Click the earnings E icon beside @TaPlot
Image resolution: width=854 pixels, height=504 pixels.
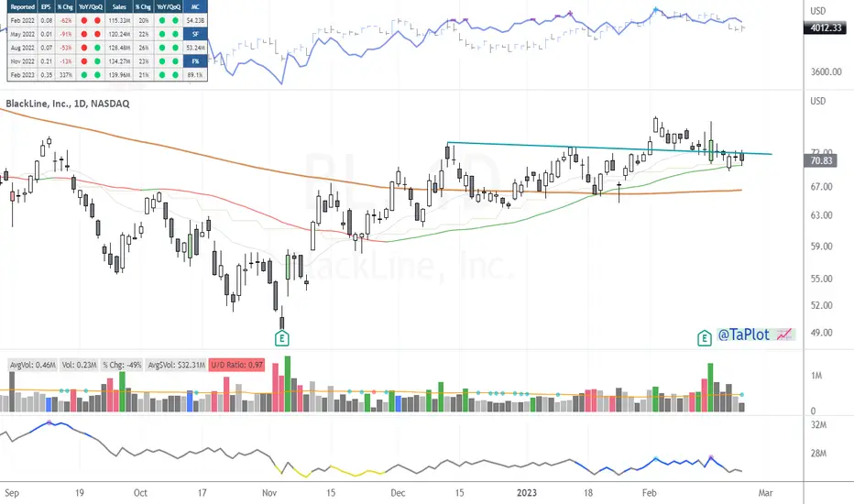pyautogui.click(x=705, y=338)
